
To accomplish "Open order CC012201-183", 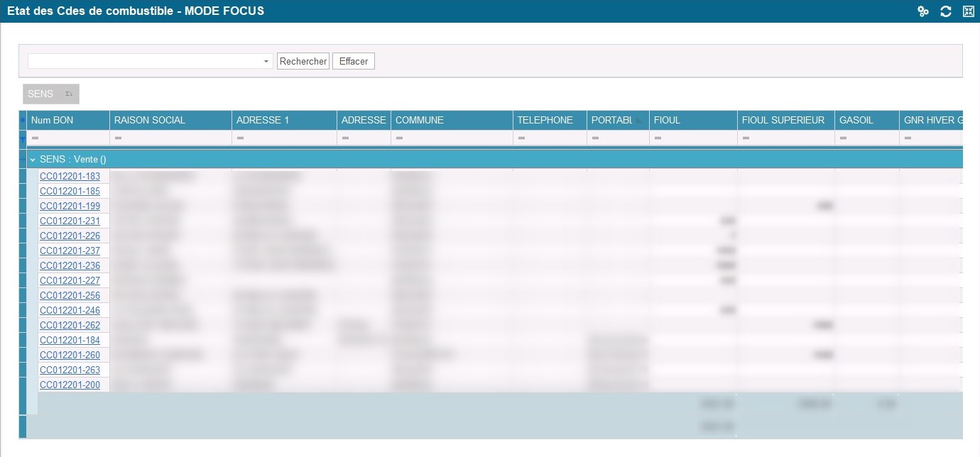I will click(70, 176).
